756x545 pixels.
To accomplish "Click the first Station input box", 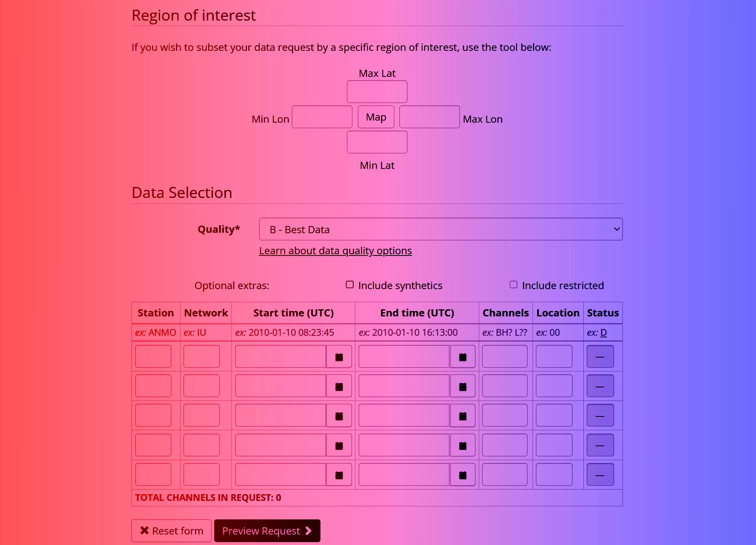I will 153,356.
